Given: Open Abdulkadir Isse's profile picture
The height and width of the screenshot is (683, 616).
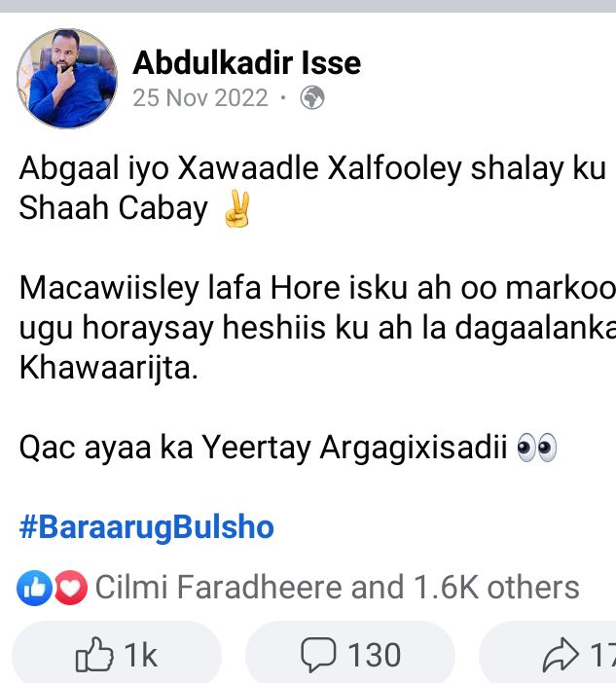Looking at the screenshot, I should pyautogui.click(x=67, y=79).
